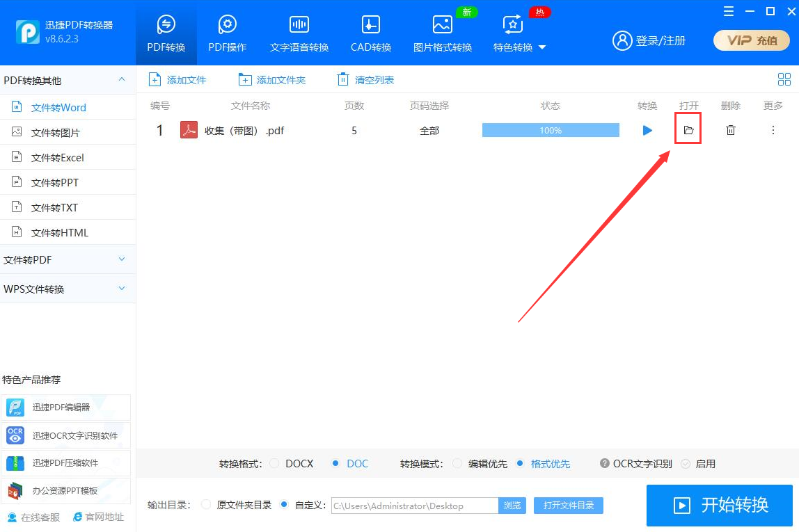
Task: Collapse the PDF转换其他 section
Action: pyautogui.click(x=122, y=79)
